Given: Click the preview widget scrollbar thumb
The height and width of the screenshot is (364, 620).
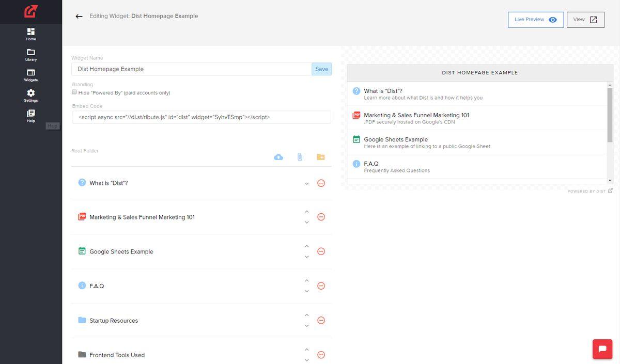Looking at the screenshot, I should [610, 115].
